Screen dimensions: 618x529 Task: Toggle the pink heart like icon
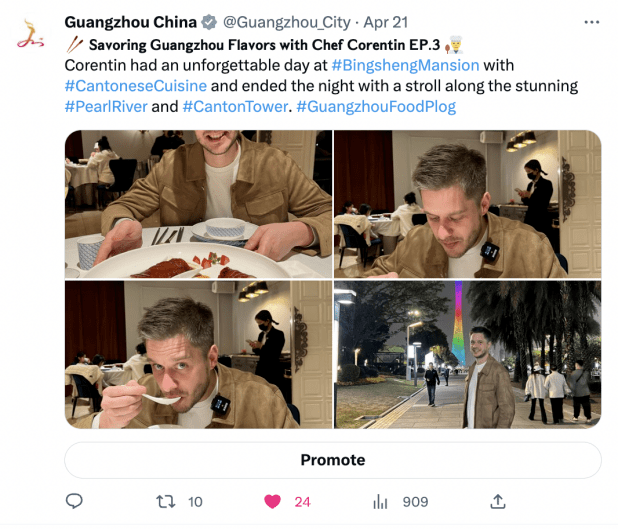point(272,501)
